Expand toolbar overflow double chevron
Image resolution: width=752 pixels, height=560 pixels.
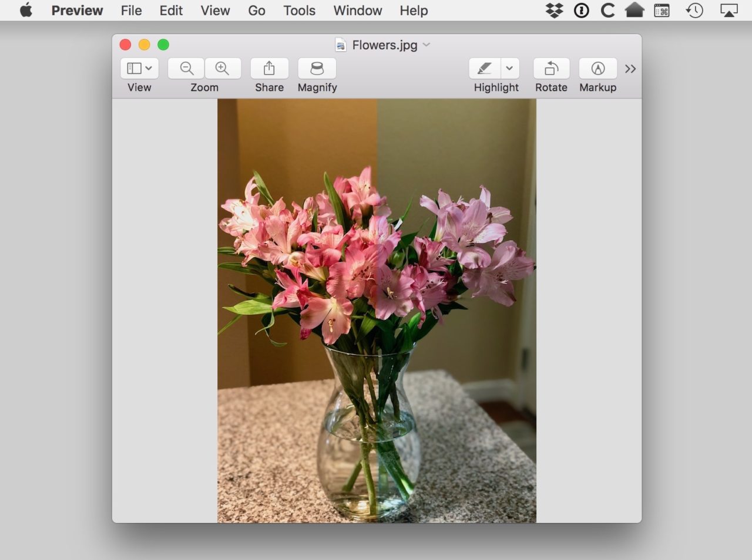coord(630,69)
